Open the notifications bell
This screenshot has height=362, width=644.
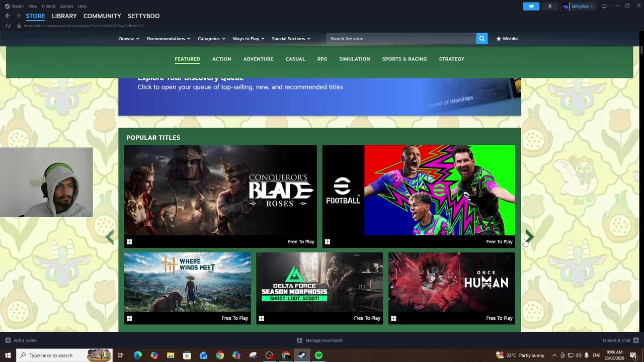click(550, 6)
